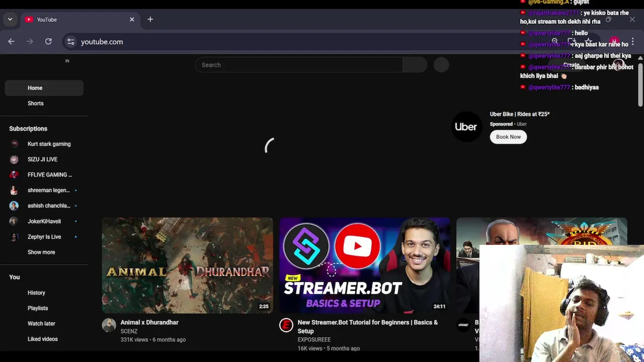644x362 pixels.
Task: Open New Streamer.Bot Tutorial for Beginners title
Action: [x=368, y=327]
